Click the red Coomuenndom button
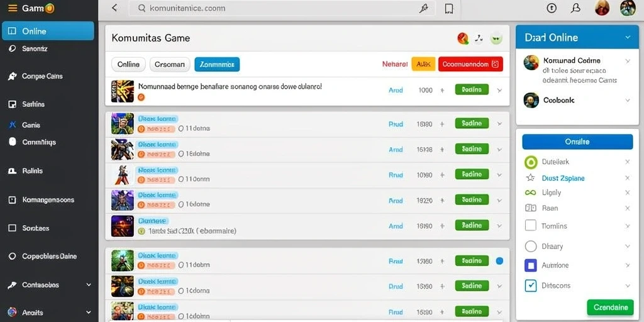 (x=470, y=64)
